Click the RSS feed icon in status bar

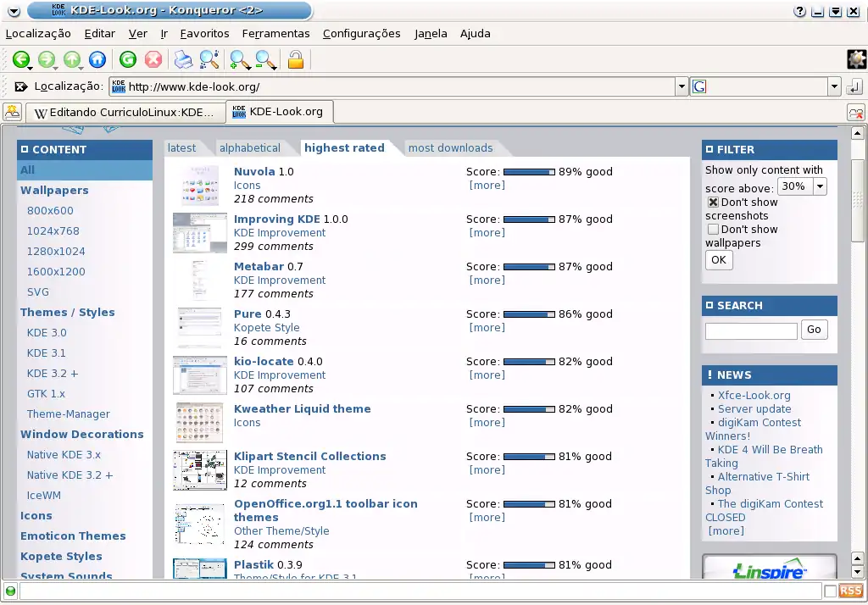pos(850,591)
